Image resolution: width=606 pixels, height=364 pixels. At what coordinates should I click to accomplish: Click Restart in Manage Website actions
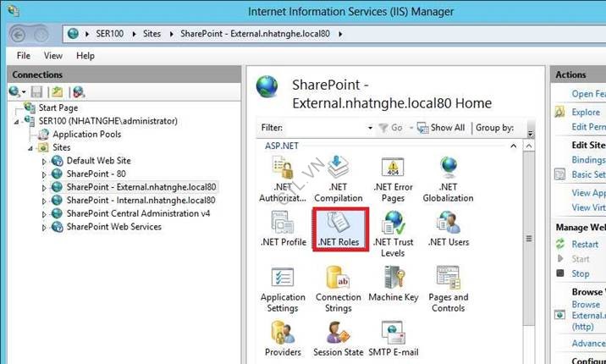click(x=585, y=244)
